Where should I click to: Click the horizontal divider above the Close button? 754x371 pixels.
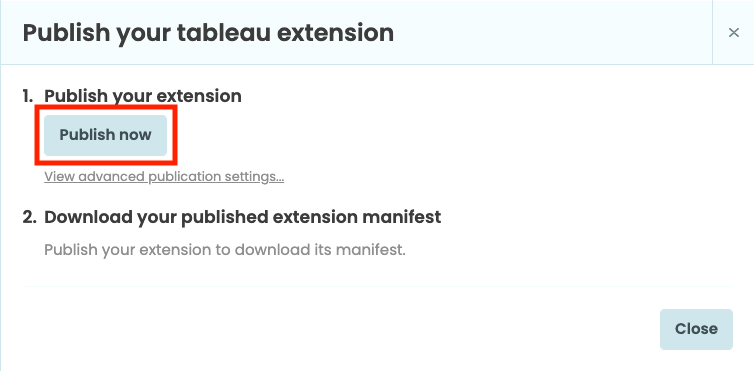[377, 286]
